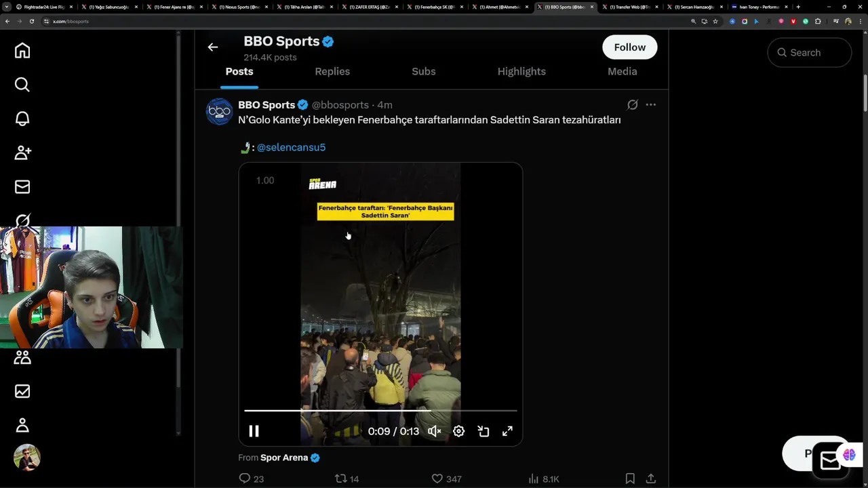The image size is (868, 488).
Task: Share the post via share icon
Action: 650,479
